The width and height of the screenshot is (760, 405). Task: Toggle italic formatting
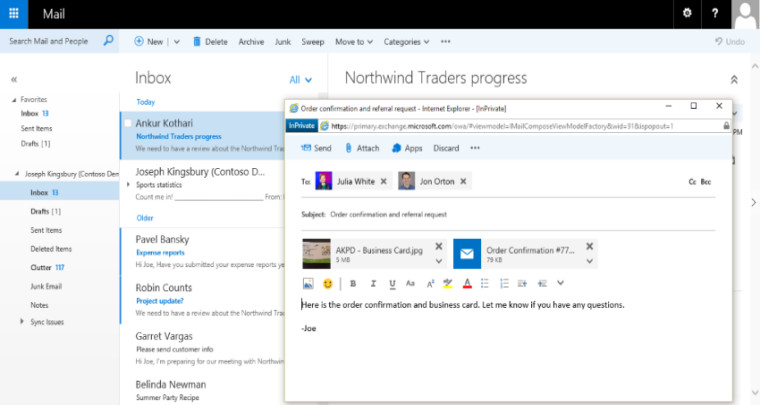(373, 283)
